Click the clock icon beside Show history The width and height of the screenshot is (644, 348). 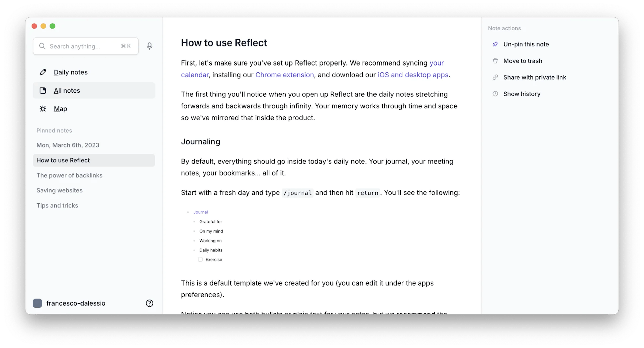click(x=495, y=94)
